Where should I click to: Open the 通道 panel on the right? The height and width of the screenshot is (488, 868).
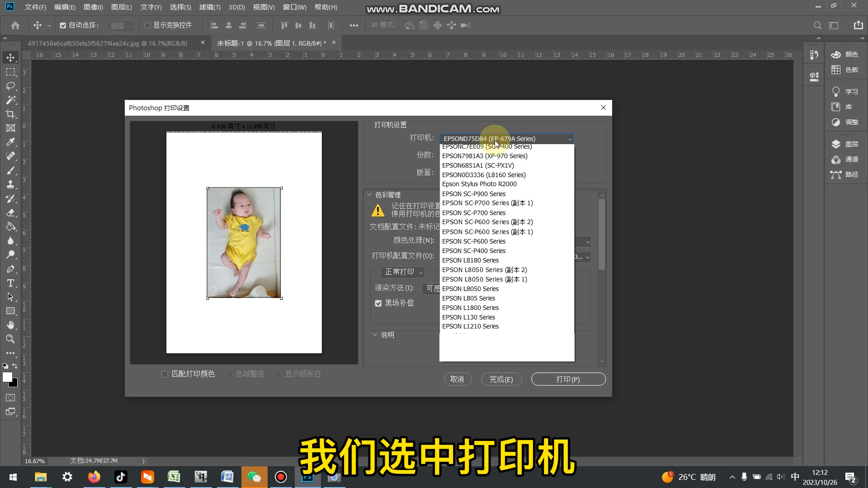851,159
